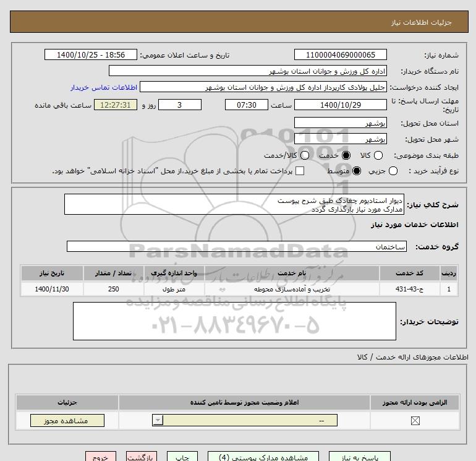Open permit status dropdown arrow
The image size is (476, 461).
point(158,420)
